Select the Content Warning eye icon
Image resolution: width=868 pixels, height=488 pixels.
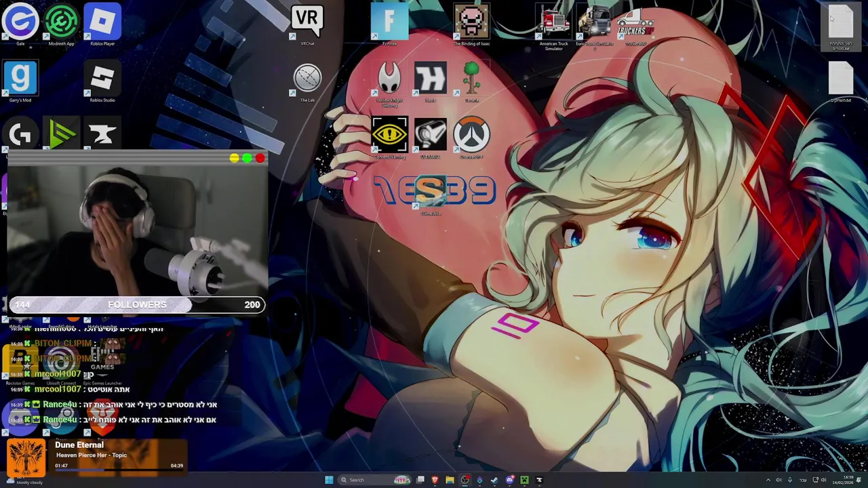point(389,136)
